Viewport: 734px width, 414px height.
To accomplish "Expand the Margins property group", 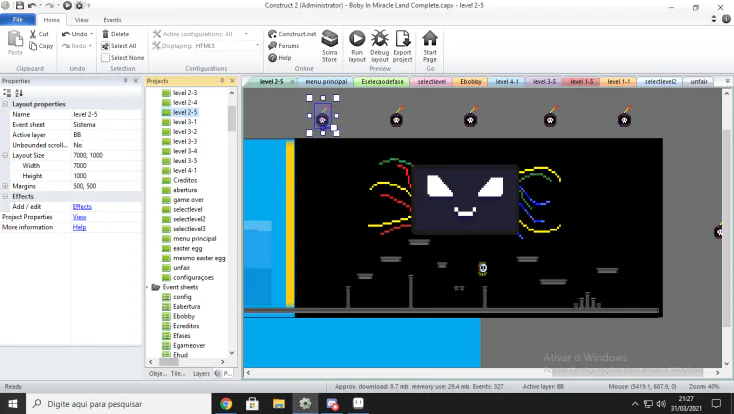I will 5,186.
